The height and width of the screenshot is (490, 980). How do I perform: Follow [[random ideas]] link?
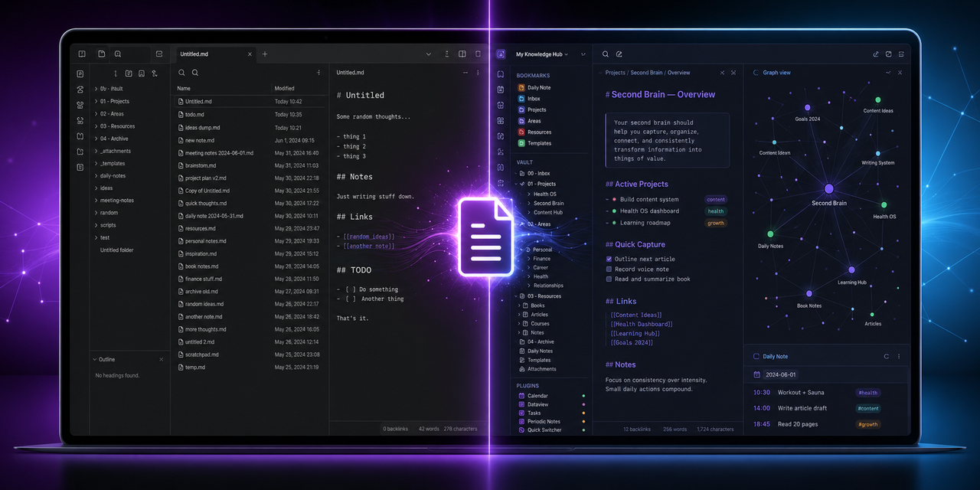pyautogui.click(x=369, y=237)
